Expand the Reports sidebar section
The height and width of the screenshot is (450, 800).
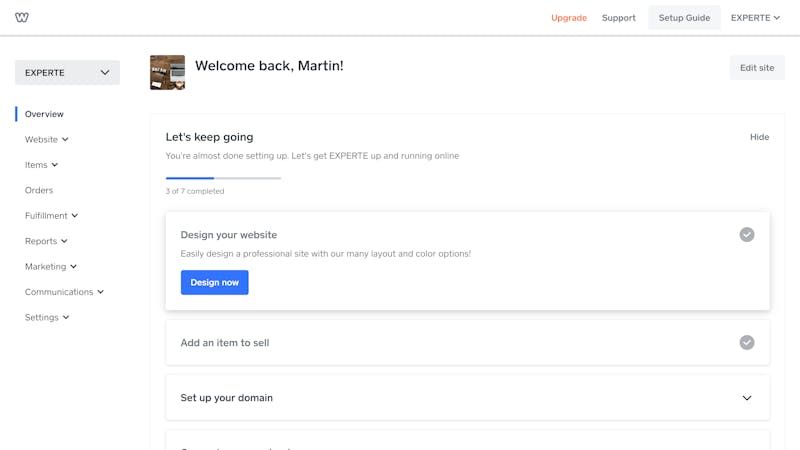(46, 241)
